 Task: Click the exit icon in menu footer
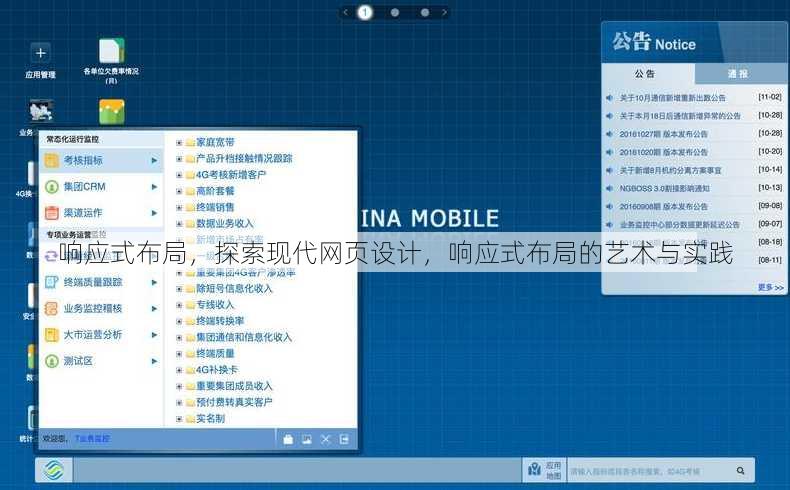pyautogui.click(x=344, y=439)
